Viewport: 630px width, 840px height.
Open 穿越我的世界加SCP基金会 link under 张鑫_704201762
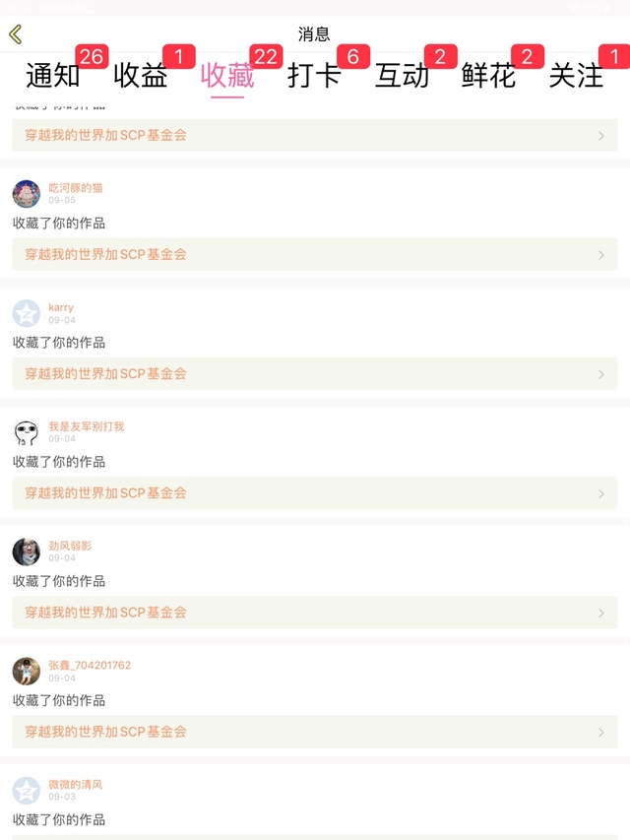315,732
